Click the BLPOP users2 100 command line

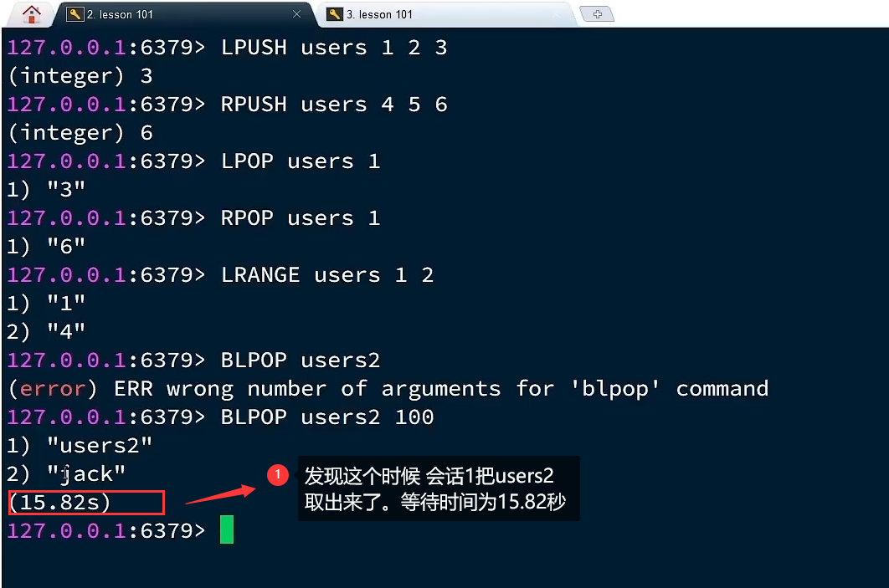pyautogui.click(x=220, y=417)
